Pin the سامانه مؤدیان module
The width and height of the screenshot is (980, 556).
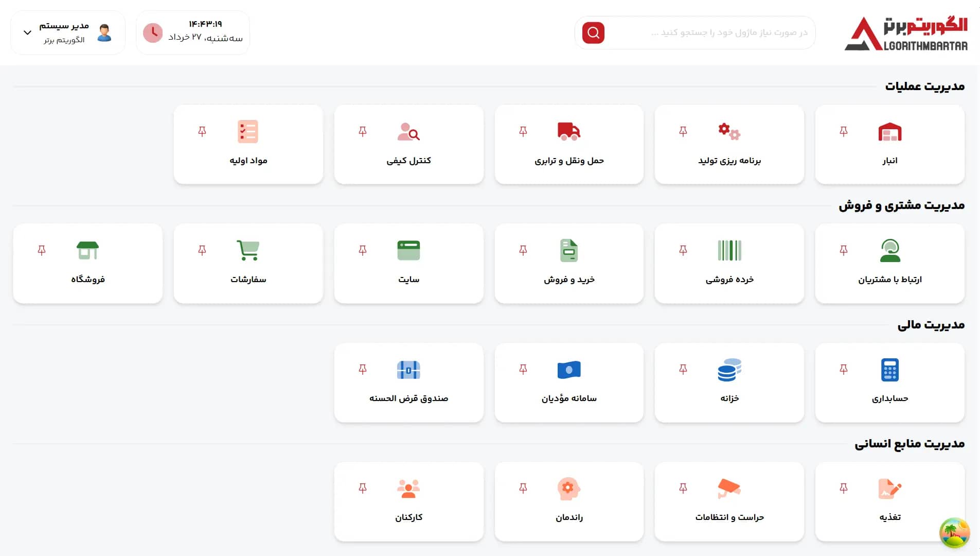click(523, 370)
